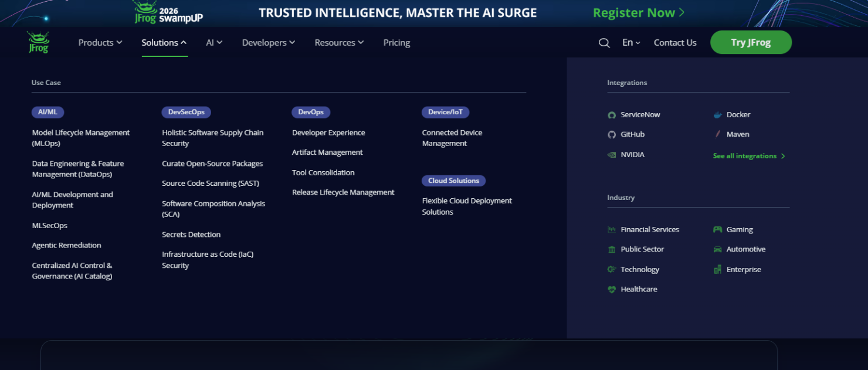Screen dimensions: 868x370
Task: Open Connected Device Management
Action: click(452, 138)
